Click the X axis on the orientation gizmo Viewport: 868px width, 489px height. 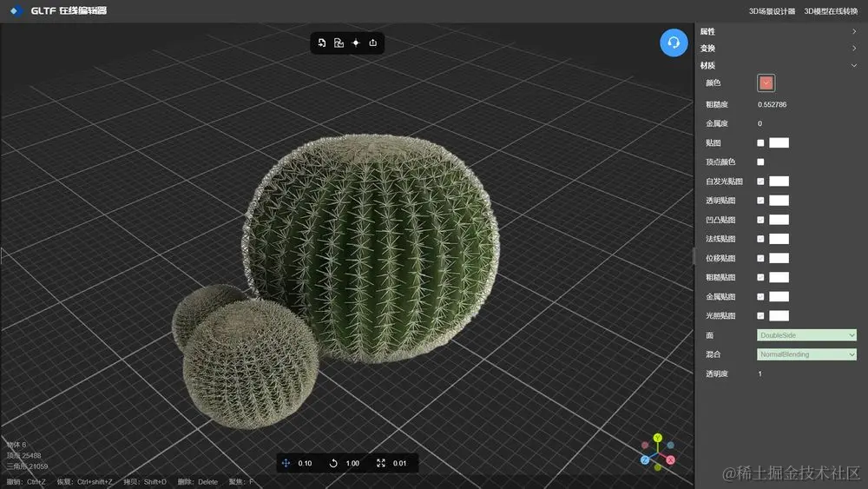(670, 460)
